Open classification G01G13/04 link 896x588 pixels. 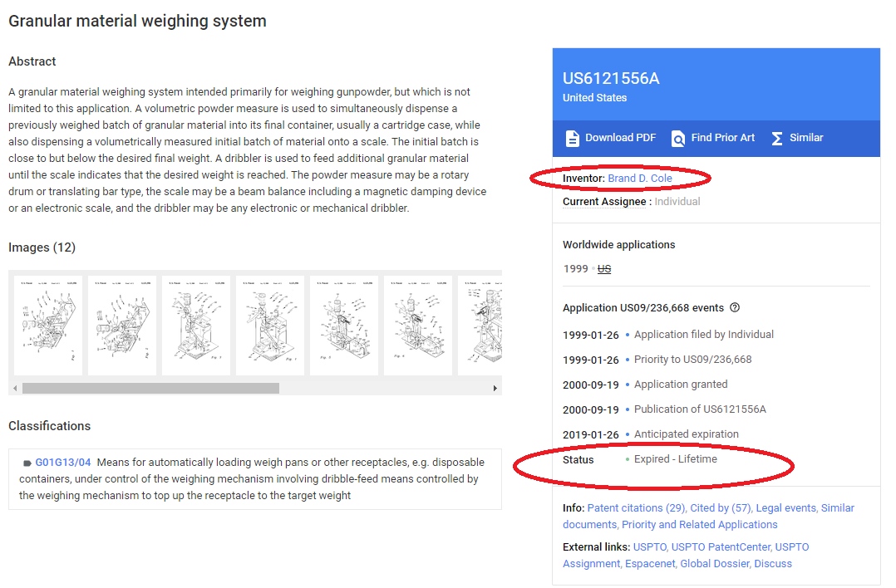pos(63,463)
